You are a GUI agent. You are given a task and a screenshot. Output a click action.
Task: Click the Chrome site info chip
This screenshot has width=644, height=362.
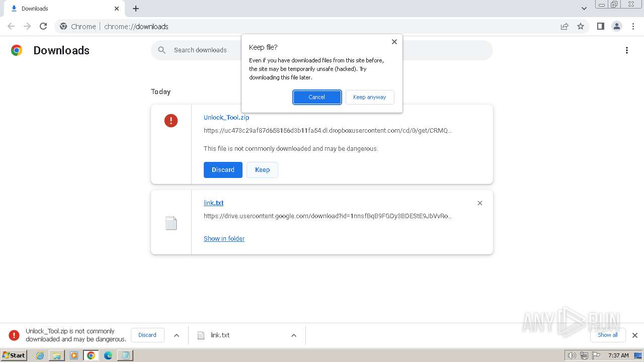(77, 27)
